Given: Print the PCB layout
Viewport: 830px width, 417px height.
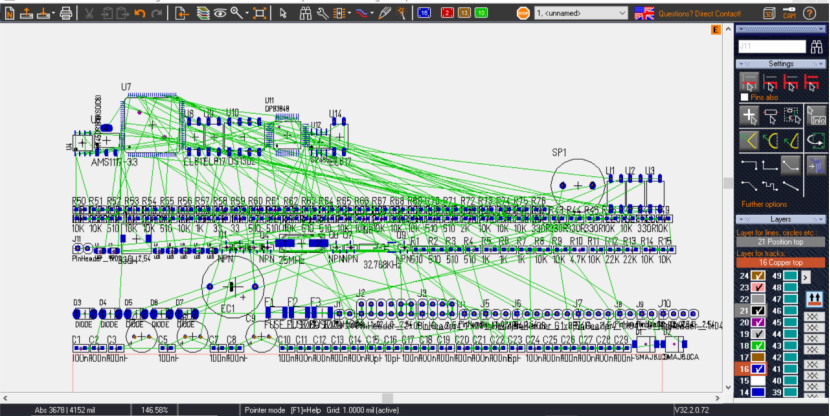Looking at the screenshot, I should click(x=66, y=13).
